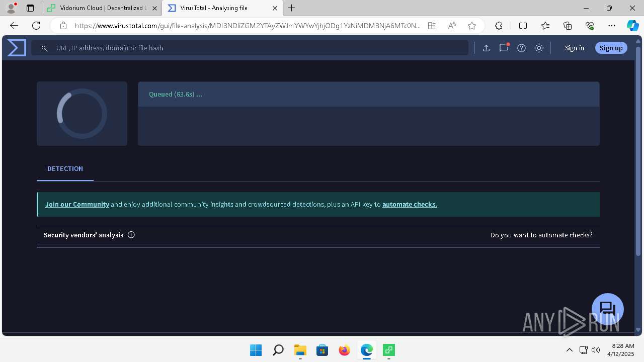Open the Copilot sidebar icon
The width and height of the screenshot is (644, 362).
point(633,26)
